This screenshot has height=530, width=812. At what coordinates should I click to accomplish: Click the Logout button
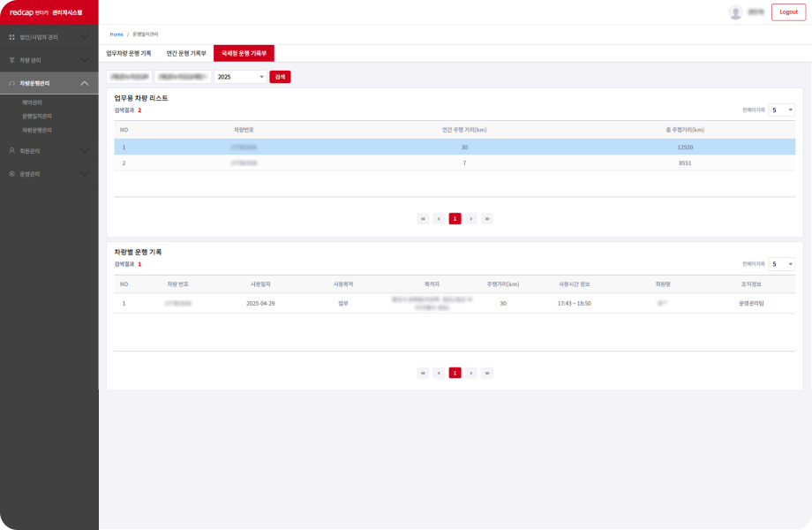pos(788,12)
